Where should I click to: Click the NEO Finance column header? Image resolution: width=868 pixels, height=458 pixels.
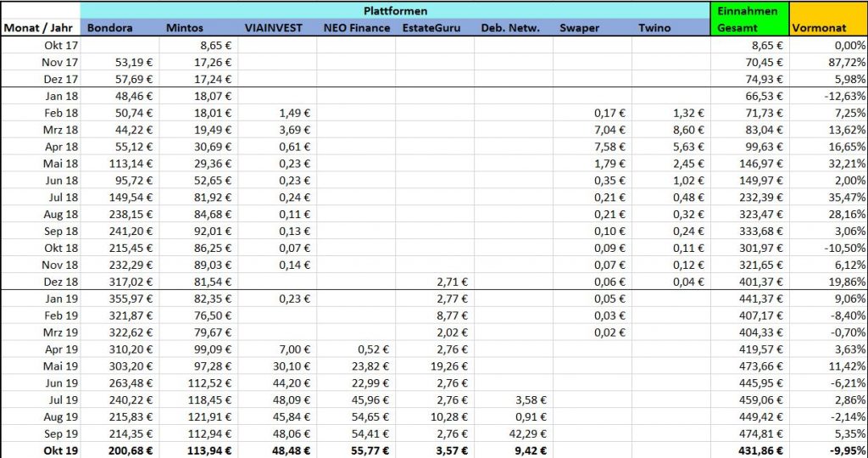click(356, 28)
